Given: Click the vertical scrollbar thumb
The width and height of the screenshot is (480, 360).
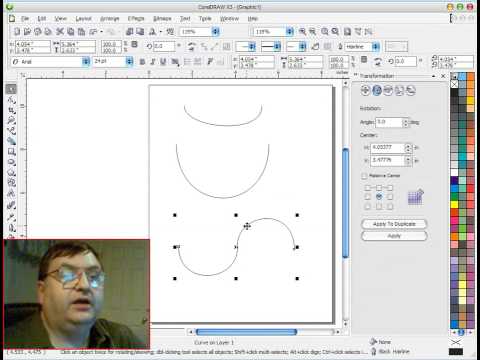Looking at the screenshot, I should point(346,203).
